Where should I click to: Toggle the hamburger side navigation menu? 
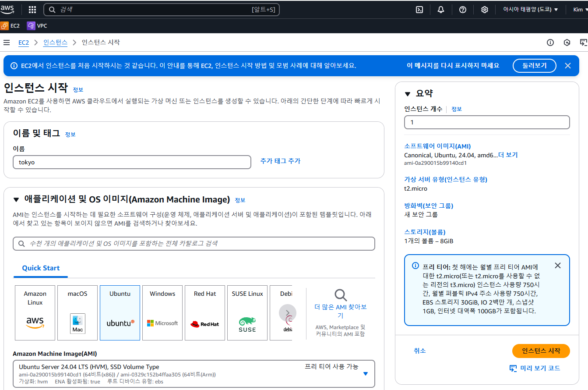click(x=7, y=43)
